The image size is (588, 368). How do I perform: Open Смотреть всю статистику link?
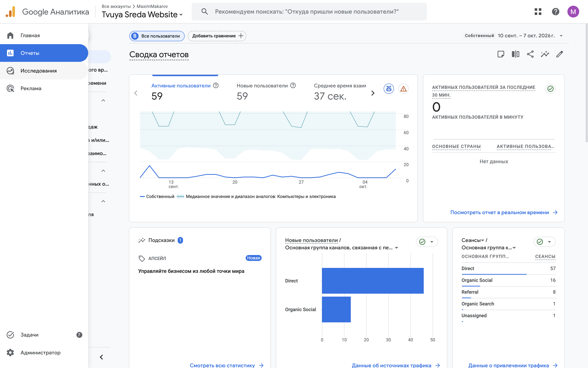point(226,365)
